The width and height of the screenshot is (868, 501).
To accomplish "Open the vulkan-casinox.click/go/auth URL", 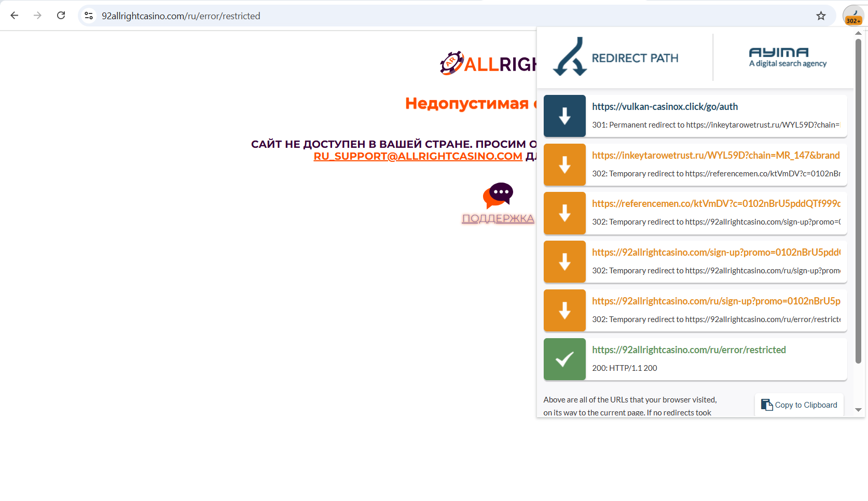I will (x=665, y=106).
